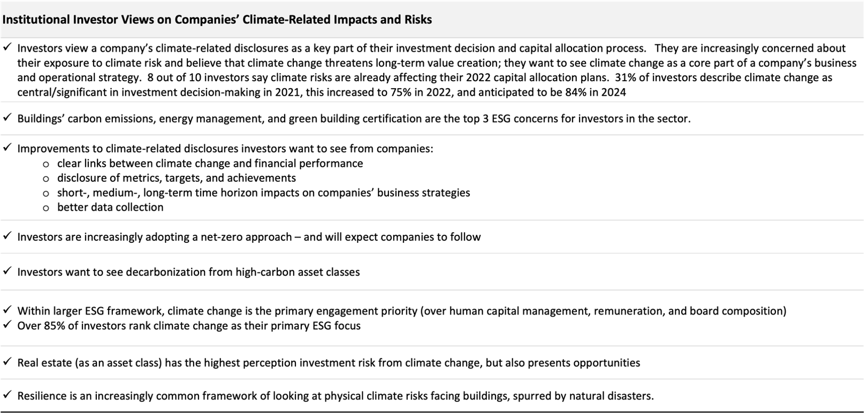Screen dimensions: 868x415
Task: Click the sentence about real estate investment risk
Action: point(329,363)
